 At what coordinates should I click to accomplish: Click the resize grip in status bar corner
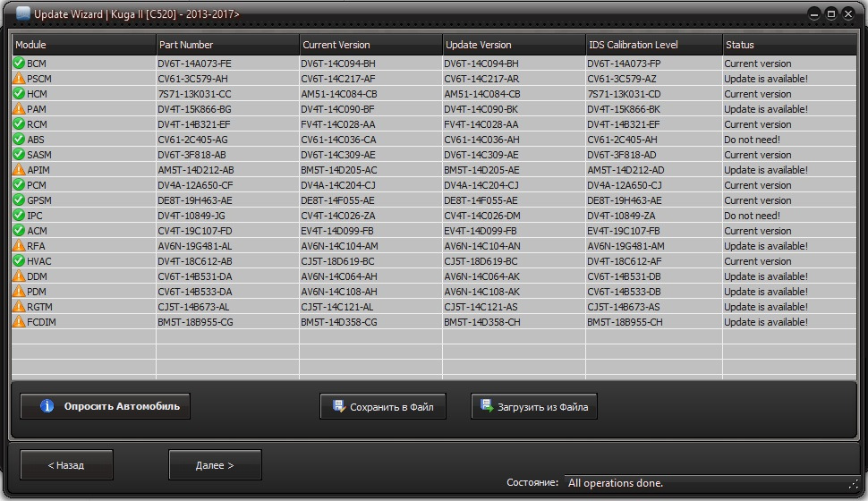853,484
